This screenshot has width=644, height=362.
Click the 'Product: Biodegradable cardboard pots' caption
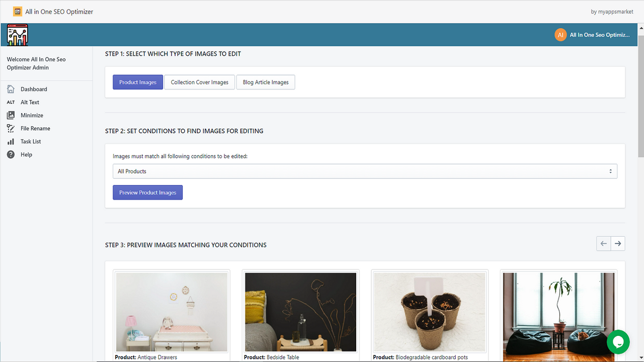point(421,357)
